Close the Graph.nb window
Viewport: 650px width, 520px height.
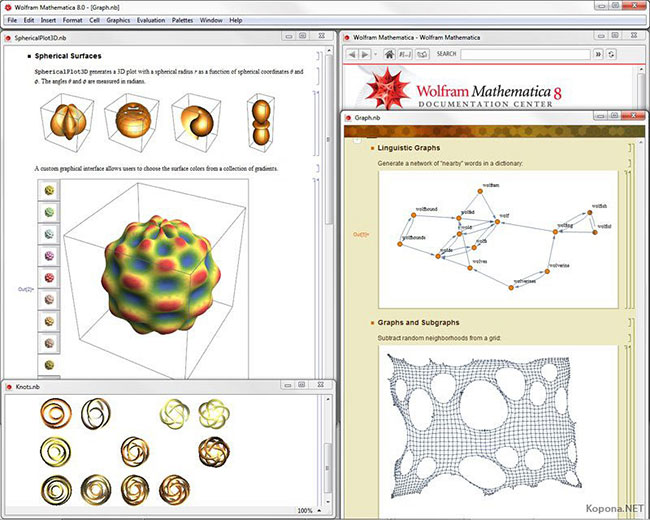[634, 116]
